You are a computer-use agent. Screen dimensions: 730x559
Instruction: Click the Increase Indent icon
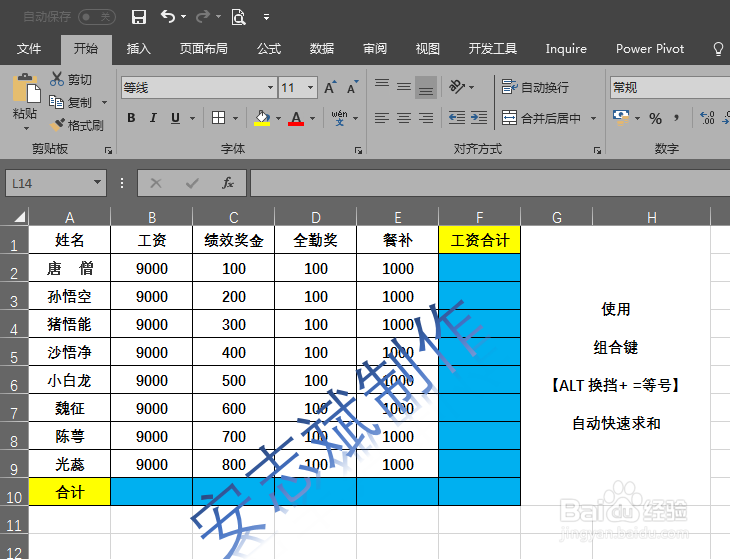tap(479, 118)
